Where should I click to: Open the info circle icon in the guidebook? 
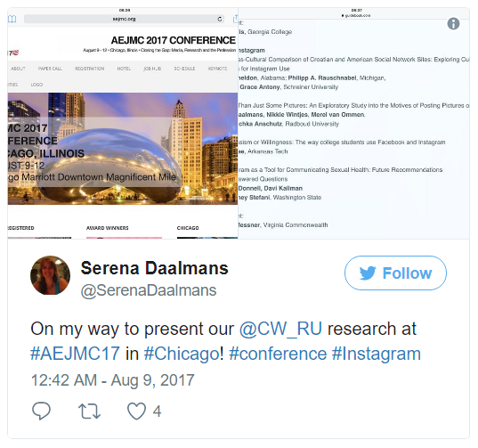[x=453, y=23]
